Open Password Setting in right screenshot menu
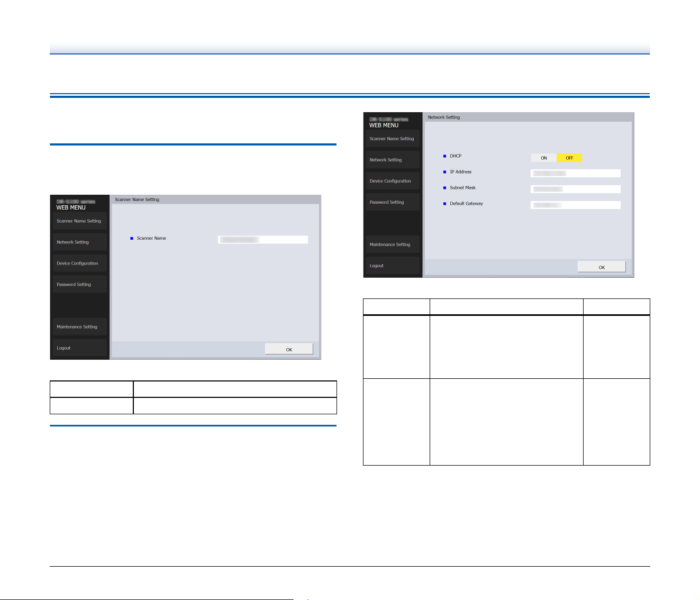700x600 pixels. (x=393, y=202)
